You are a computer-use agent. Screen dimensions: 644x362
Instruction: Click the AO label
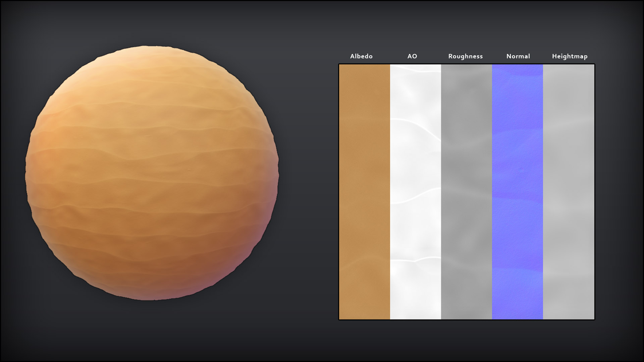[x=412, y=56]
